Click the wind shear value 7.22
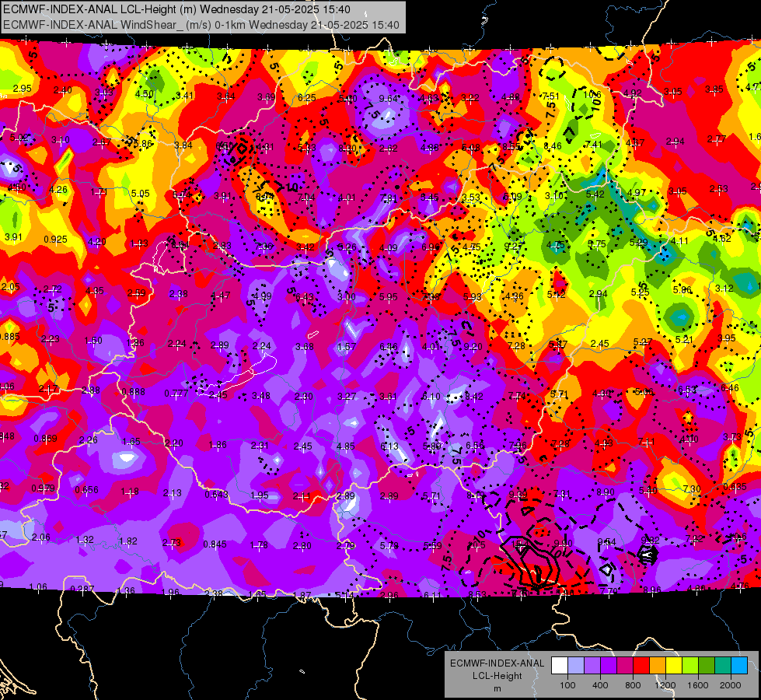Image resolution: width=761 pixels, height=700 pixels. point(694,538)
